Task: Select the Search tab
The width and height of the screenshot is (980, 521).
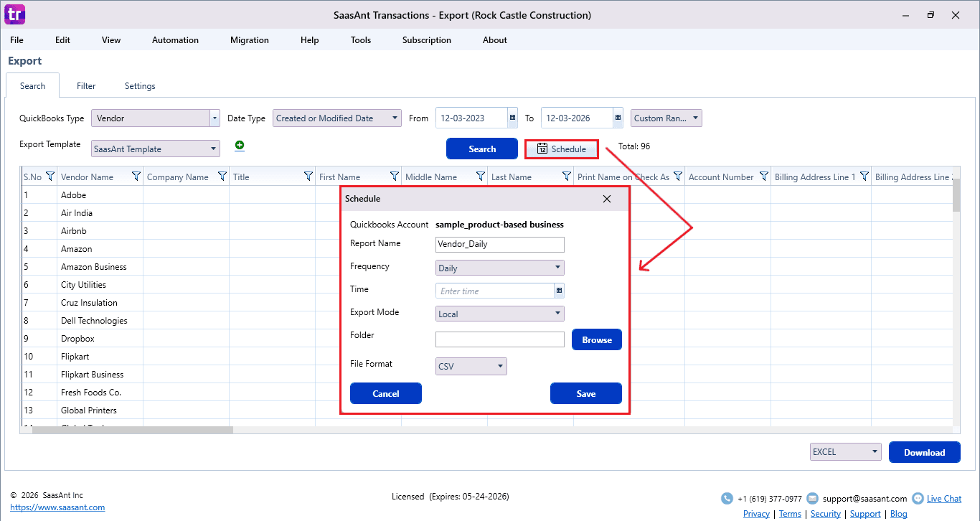Action: pyautogui.click(x=32, y=86)
